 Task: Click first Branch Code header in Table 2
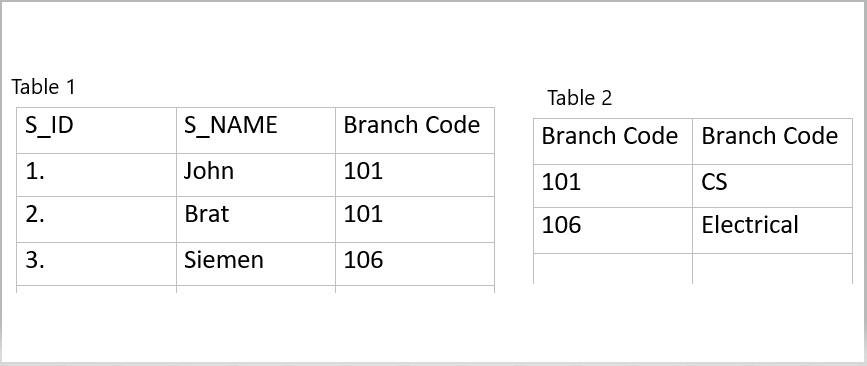pyautogui.click(x=613, y=142)
